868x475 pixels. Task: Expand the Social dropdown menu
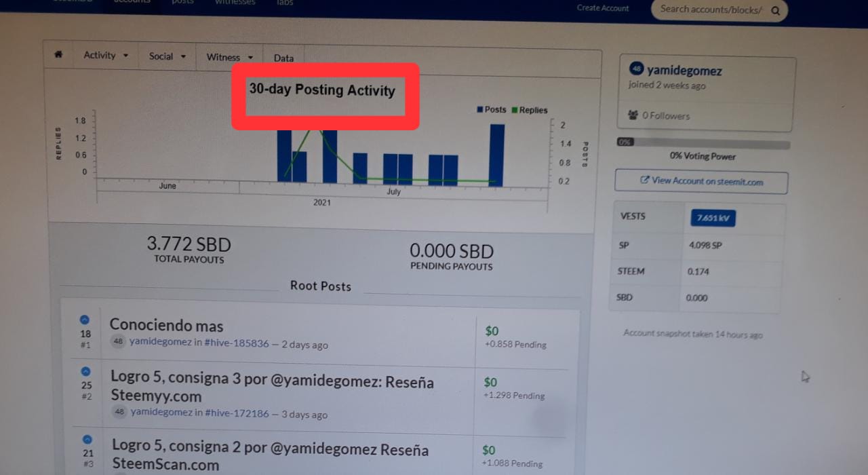coord(167,56)
